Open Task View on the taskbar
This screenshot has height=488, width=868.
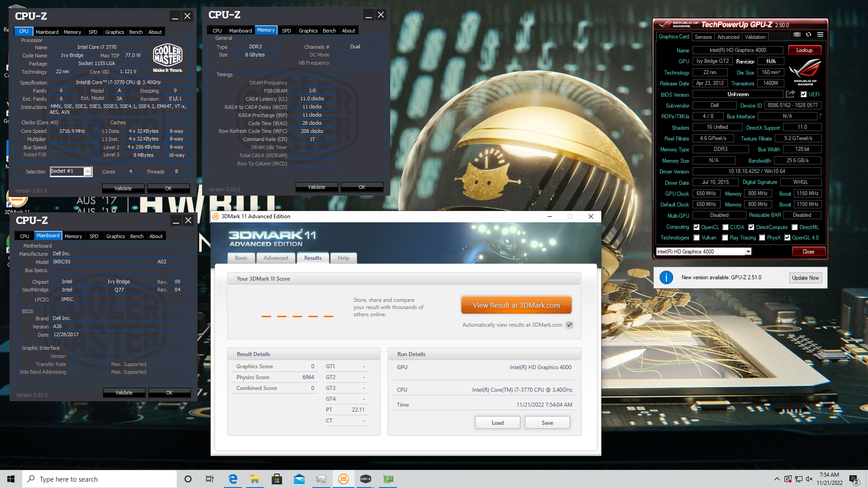[210, 479]
